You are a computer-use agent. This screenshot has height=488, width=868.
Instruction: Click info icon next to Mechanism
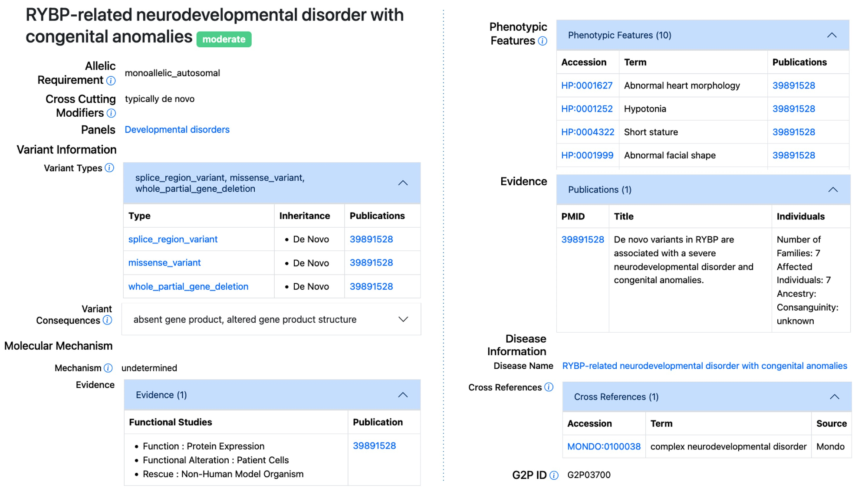pyautogui.click(x=108, y=368)
